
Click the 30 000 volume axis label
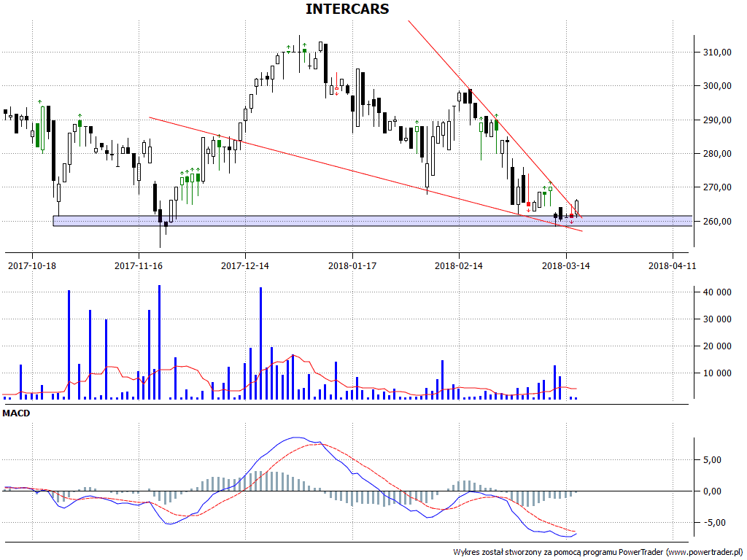point(718,319)
